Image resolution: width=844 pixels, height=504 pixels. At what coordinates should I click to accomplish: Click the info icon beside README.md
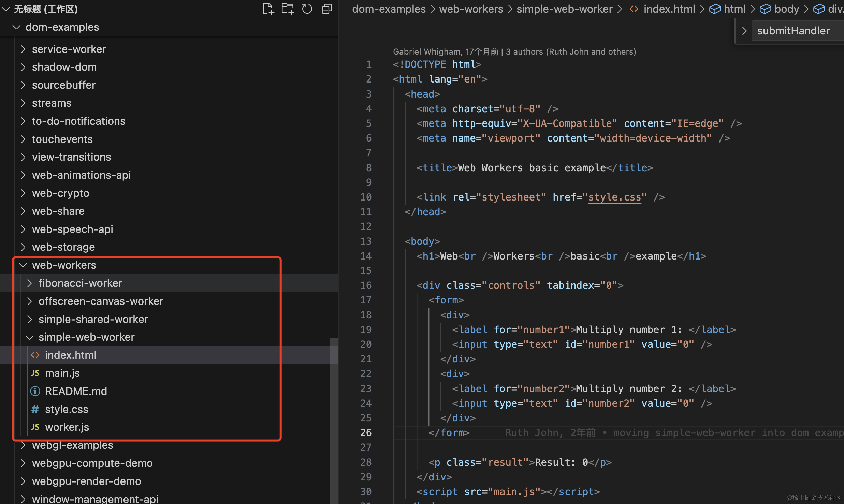35,391
